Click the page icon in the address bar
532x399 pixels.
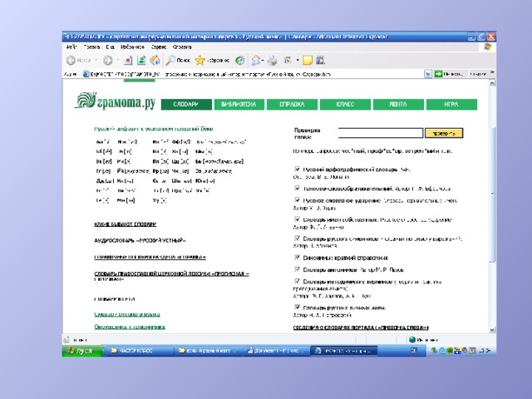[86, 74]
